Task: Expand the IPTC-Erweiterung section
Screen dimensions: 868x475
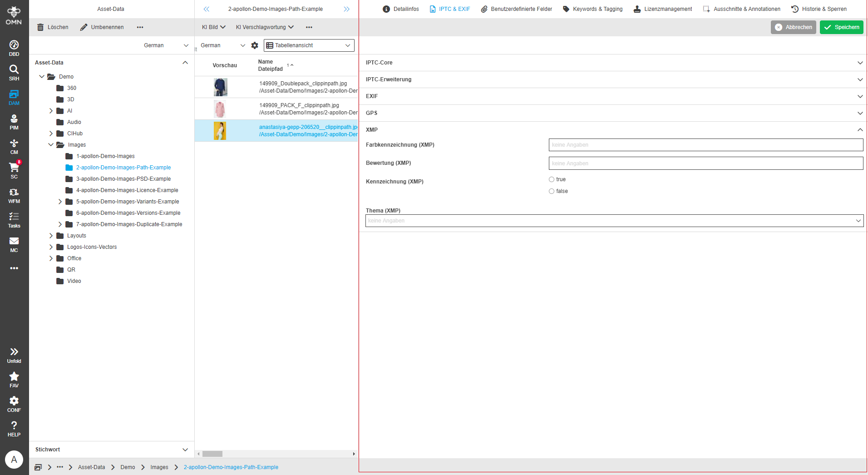Action: click(x=613, y=79)
